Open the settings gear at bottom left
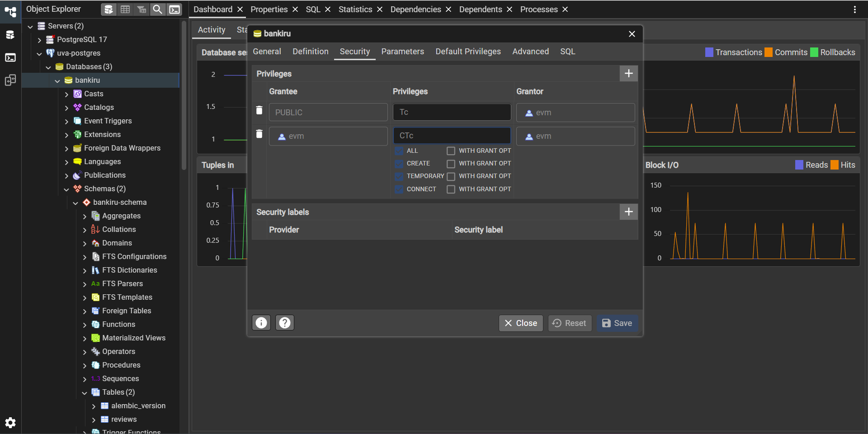Image resolution: width=868 pixels, height=434 pixels. click(x=10, y=423)
